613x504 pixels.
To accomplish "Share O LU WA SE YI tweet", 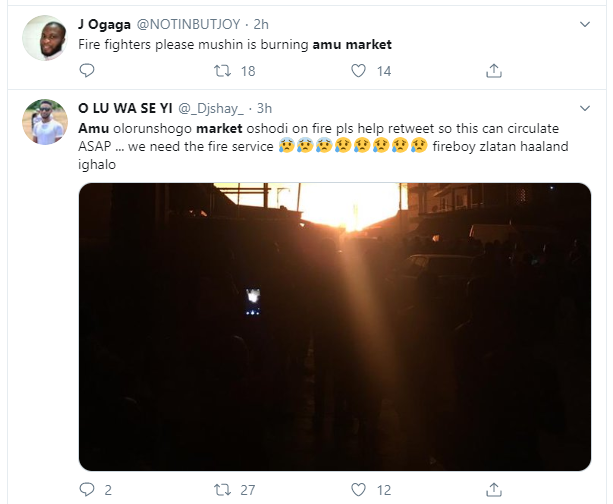I will pyautogui.click(x=494, y=490).
